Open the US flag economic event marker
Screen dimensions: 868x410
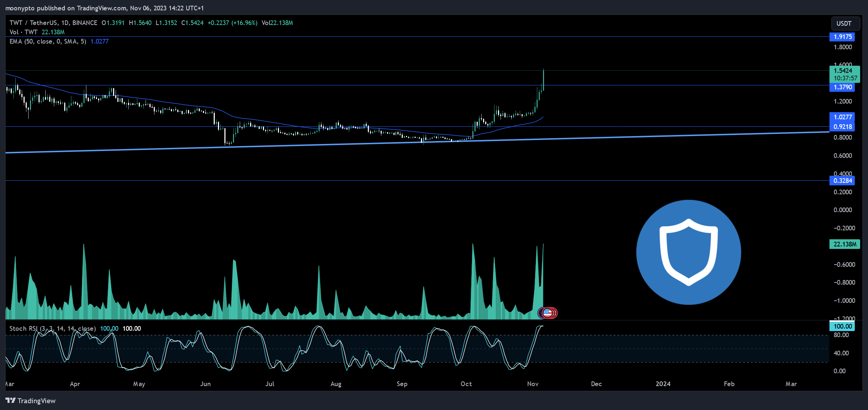[x=548, y=313]
